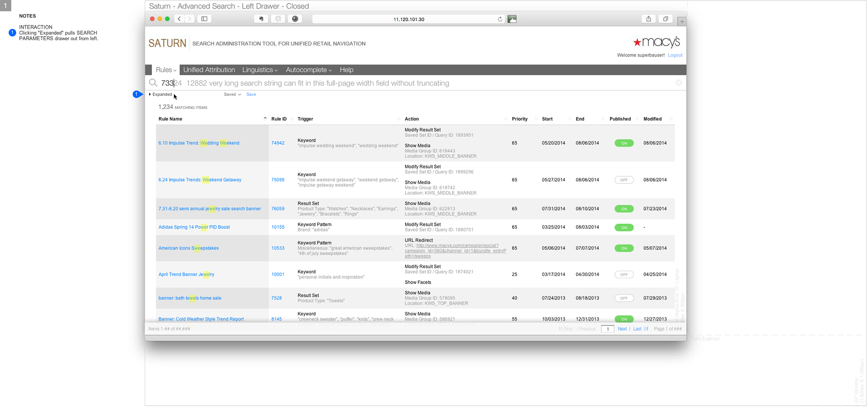Sort by Rule ID column header
Viewport: 868px width, 407px height.
click(279, 119)
